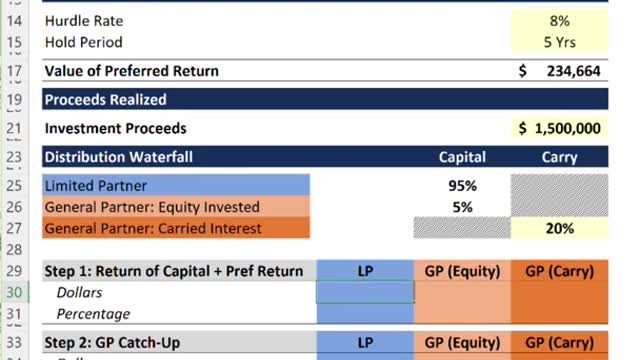Select the Hold Period 5 Yrs cell

(559, 42)
